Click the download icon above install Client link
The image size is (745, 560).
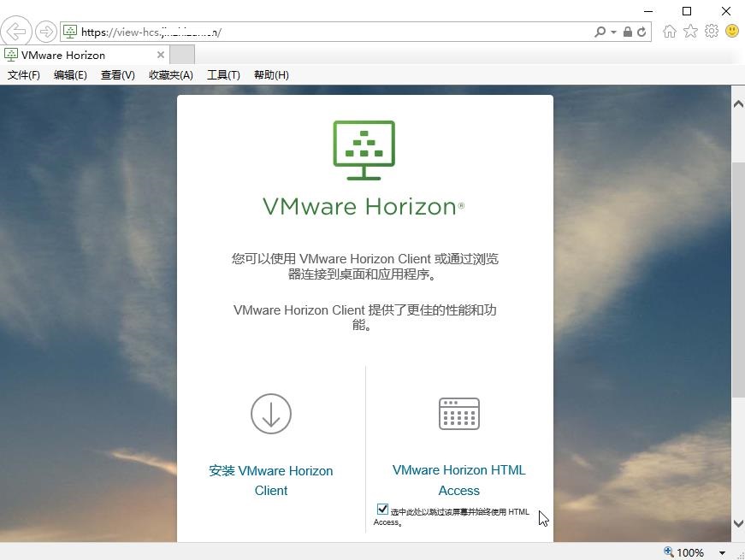(270, 414)
